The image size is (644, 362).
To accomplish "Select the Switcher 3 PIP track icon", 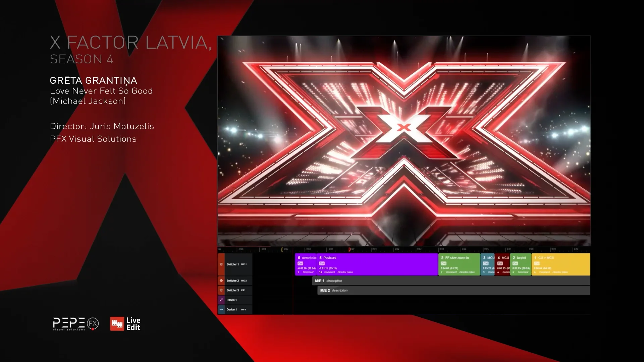I will [x=221, y=290].
